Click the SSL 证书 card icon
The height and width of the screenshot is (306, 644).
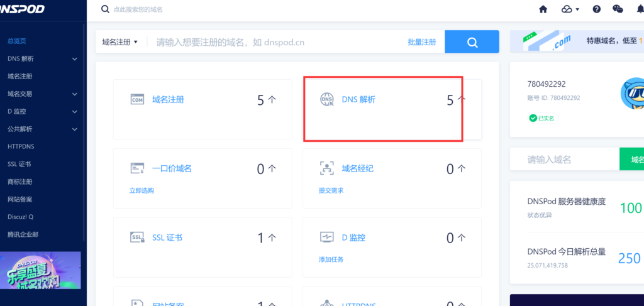(137, 238)
